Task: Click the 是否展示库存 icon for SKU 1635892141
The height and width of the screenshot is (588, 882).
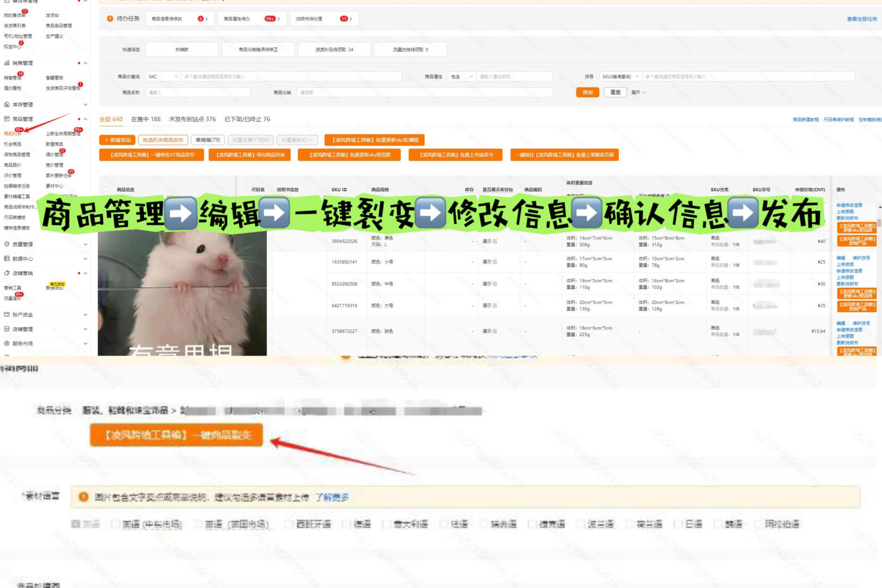Action: (x=495, y=262)
